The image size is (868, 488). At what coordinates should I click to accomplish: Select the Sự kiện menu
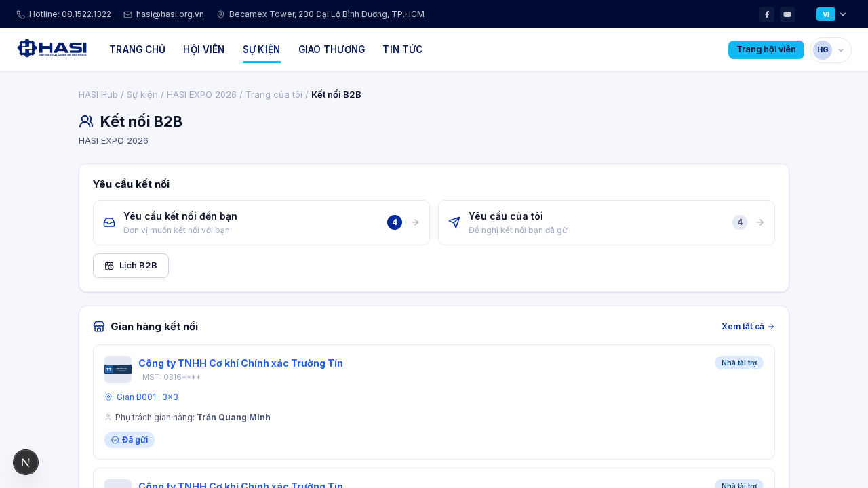(262, 49)
